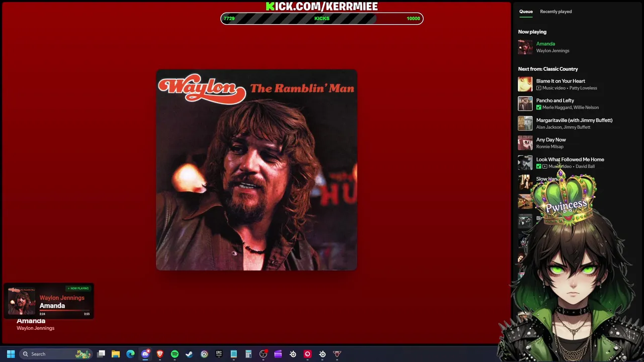Open the Classic Country playlist link
644x362 pixels.
561,69
